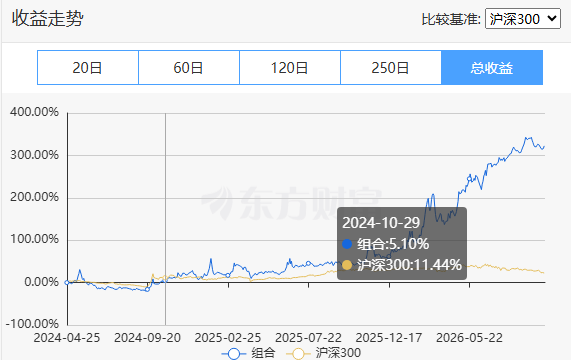Click the 组合 line peak near 340%
This screenshot has height=360, width=571.
click(x=527, y=138)
